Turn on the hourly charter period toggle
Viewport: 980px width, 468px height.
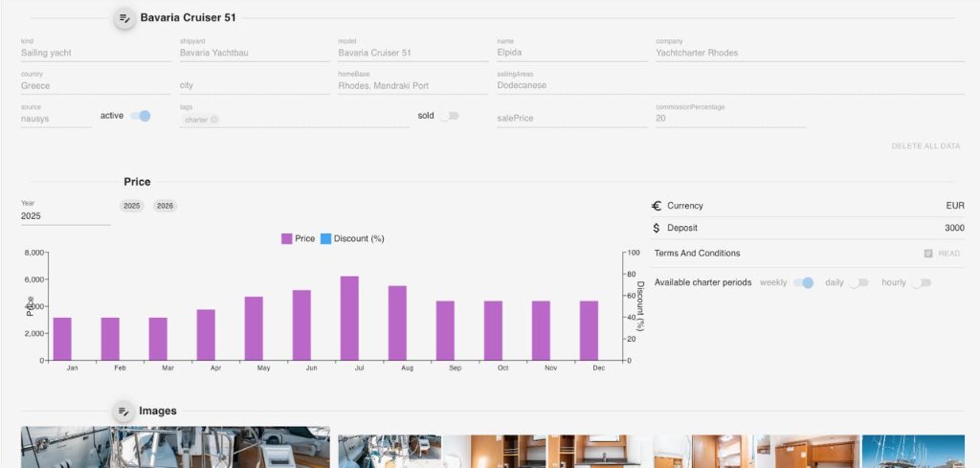pos(921,282)
